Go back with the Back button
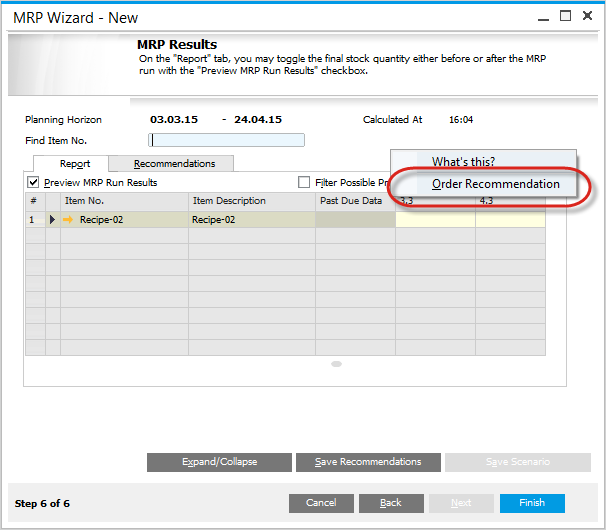The image size is (606, 530). coord(390,503)
